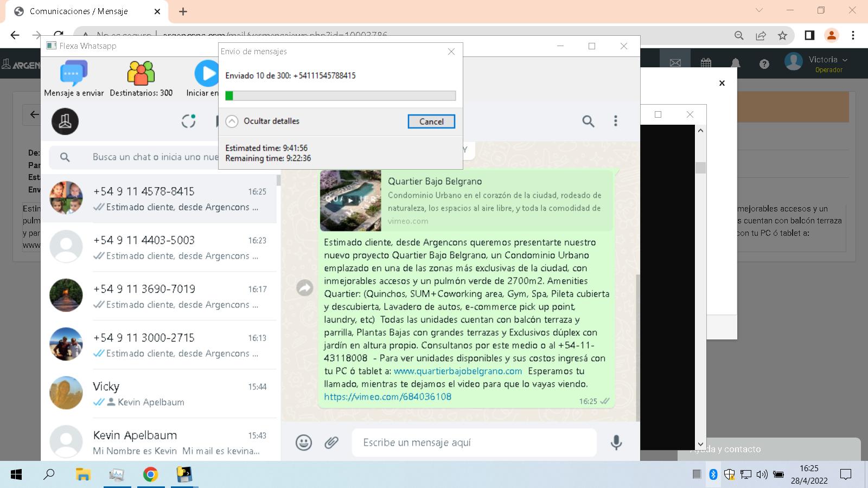
Task: Open Vicky chat
Action: 159,394
